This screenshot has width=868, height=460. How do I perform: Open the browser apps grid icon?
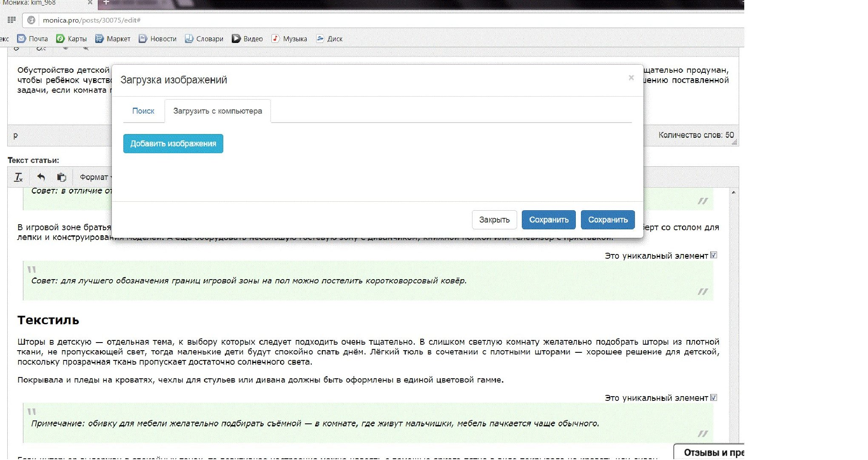[11, 20]
